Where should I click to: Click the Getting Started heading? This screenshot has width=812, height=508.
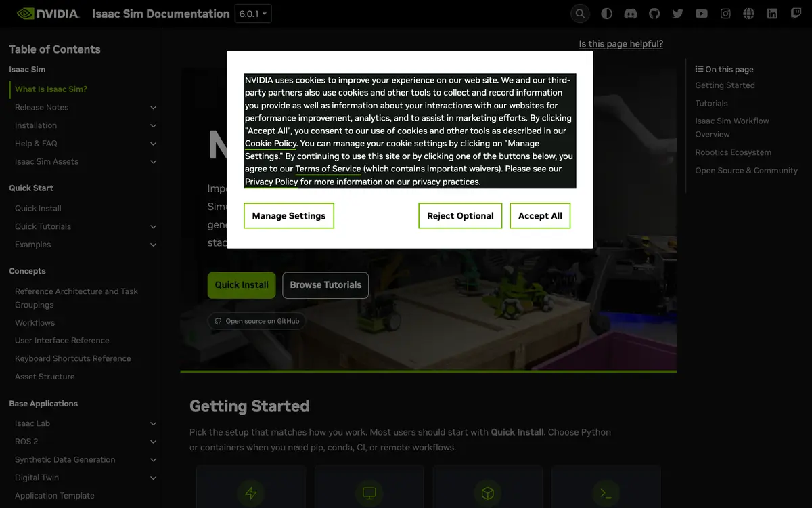click(249, 406)
